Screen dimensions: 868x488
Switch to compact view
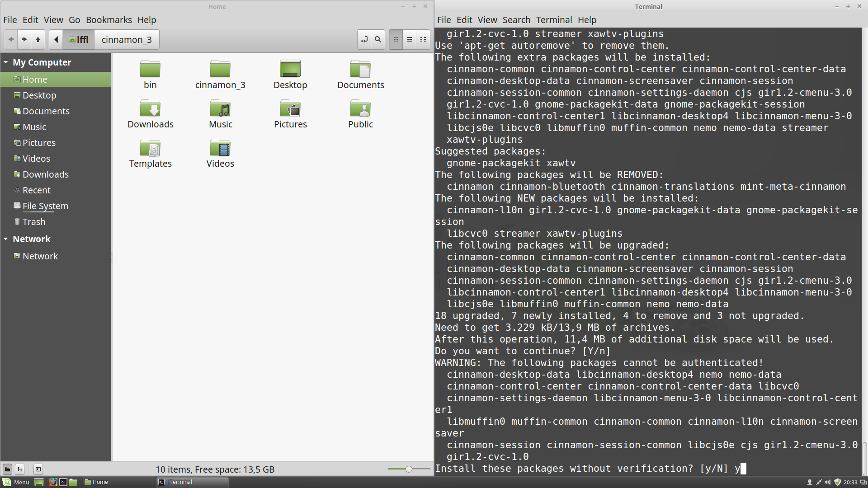click(423, 39)
